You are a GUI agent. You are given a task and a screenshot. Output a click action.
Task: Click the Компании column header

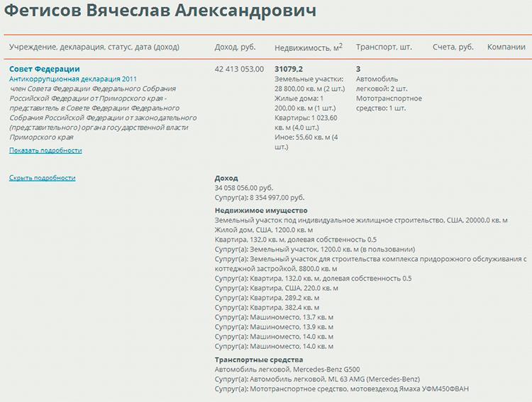pos(506,47)
